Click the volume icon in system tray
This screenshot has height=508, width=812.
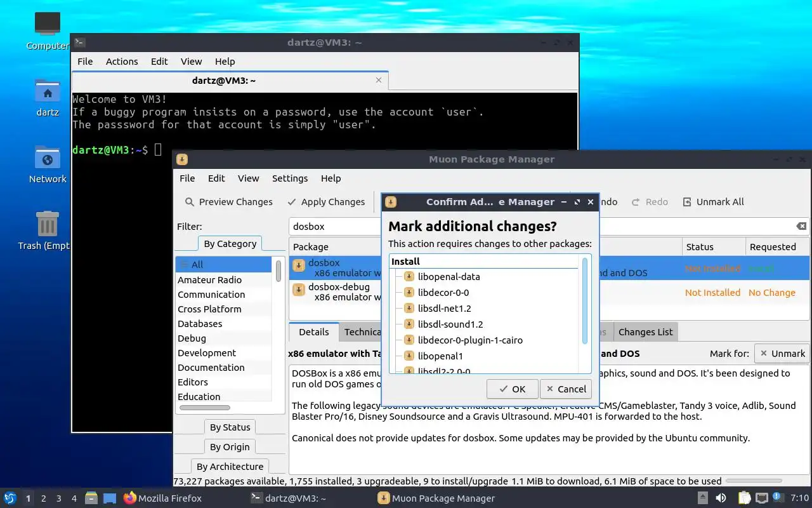tap(721, 498)
